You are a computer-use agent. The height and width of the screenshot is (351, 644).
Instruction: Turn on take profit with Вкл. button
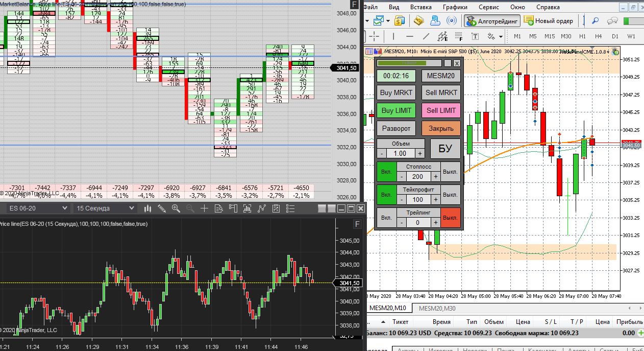coord(386,195)
